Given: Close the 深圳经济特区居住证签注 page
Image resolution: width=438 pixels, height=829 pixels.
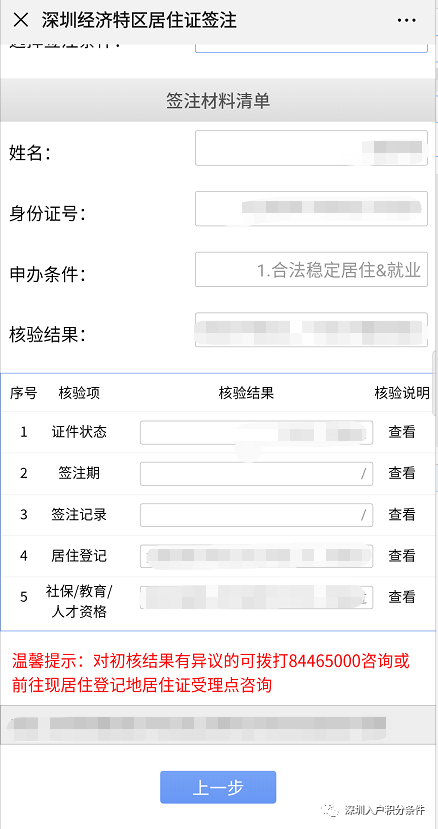Looking at the screenshot, I should coord(21,20).
